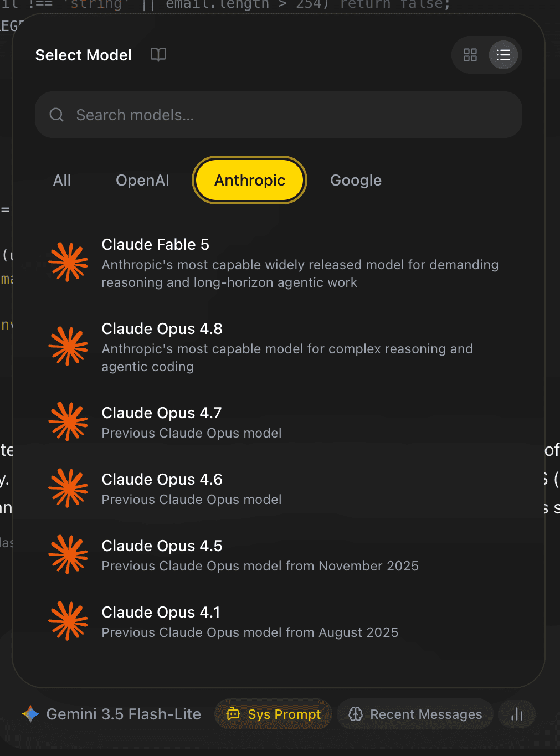Select Claude Opus 4.5 entry
The height and width of the screenshot is (756, 560).
pos(279,555)
